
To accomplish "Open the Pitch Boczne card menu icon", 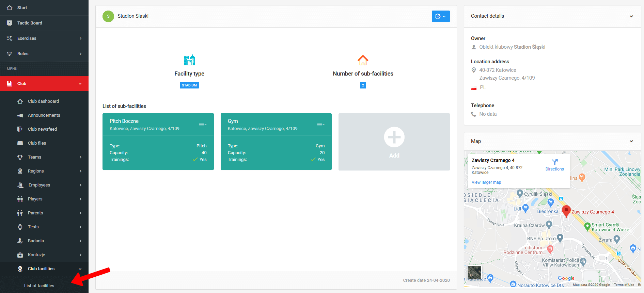I will click(x=203, y=125).
